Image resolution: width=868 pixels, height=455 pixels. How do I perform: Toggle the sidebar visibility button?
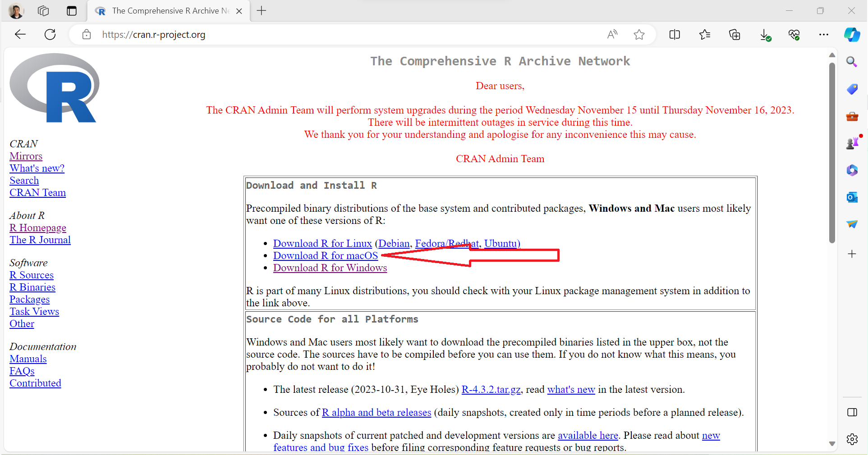tap(852, 412)
